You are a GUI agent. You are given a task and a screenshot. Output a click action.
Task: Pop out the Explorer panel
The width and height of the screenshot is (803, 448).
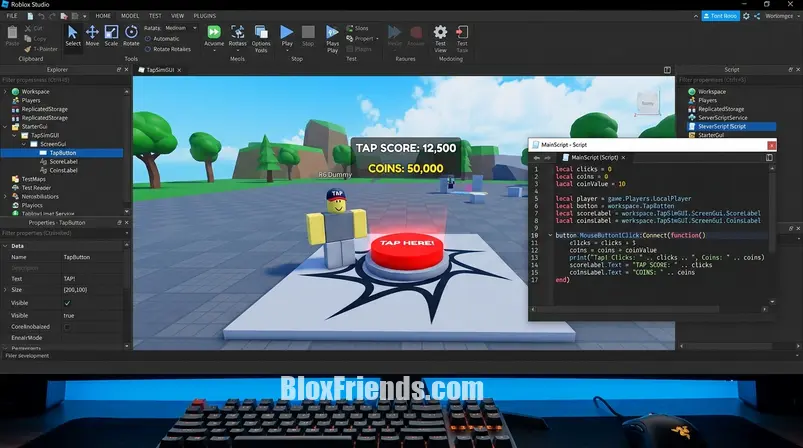pos(119,70)
